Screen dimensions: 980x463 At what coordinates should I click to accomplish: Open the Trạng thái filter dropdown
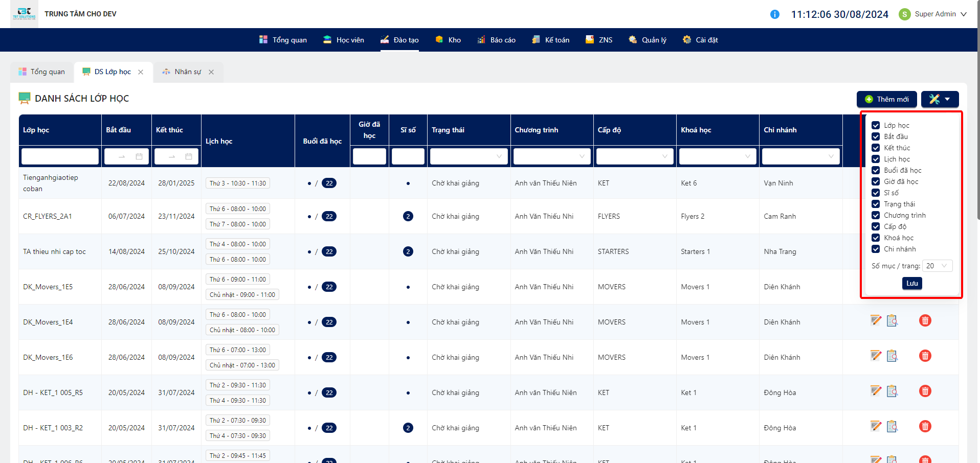(469, 156)
